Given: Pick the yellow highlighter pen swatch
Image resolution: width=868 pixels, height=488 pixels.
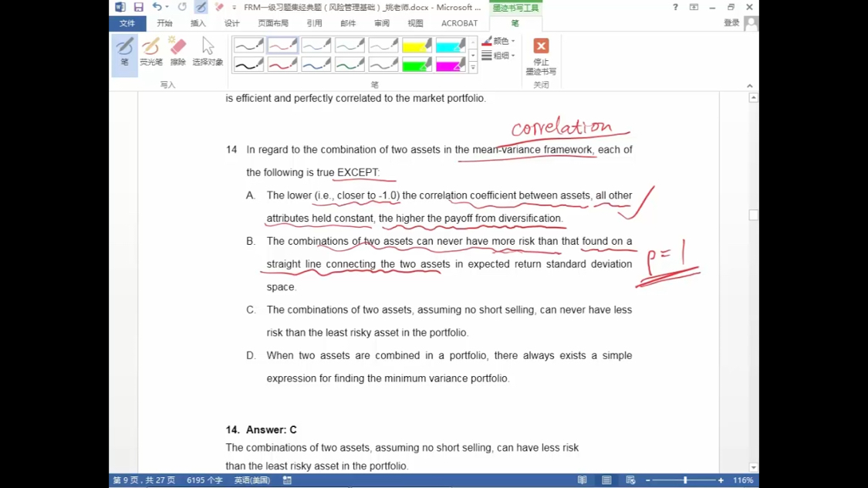Looking at the screenshot, I should (417, 46).
